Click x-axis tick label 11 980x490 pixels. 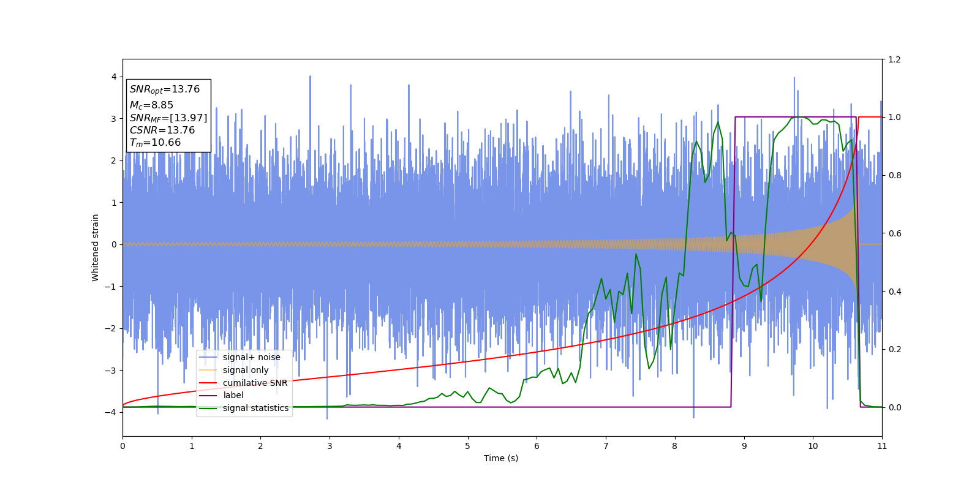tap(882, 446)
